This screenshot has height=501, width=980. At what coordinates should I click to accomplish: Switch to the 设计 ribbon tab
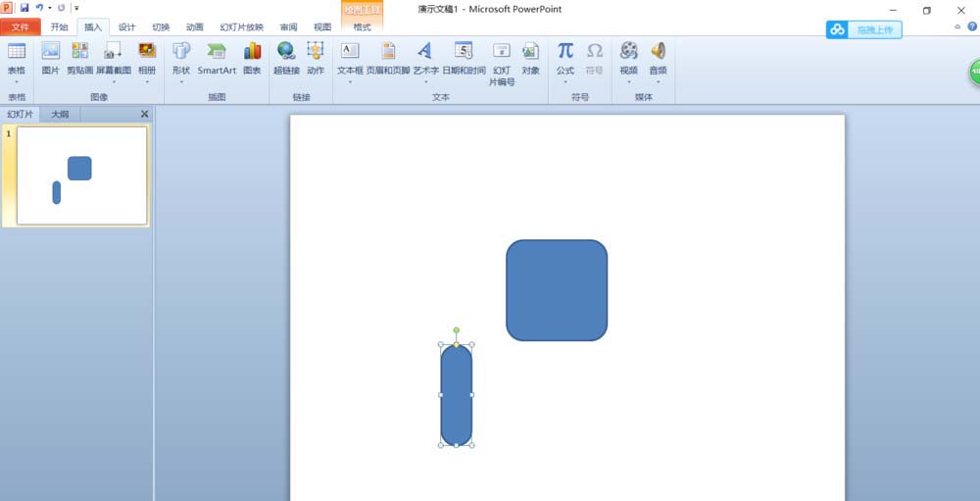(127, 27)
